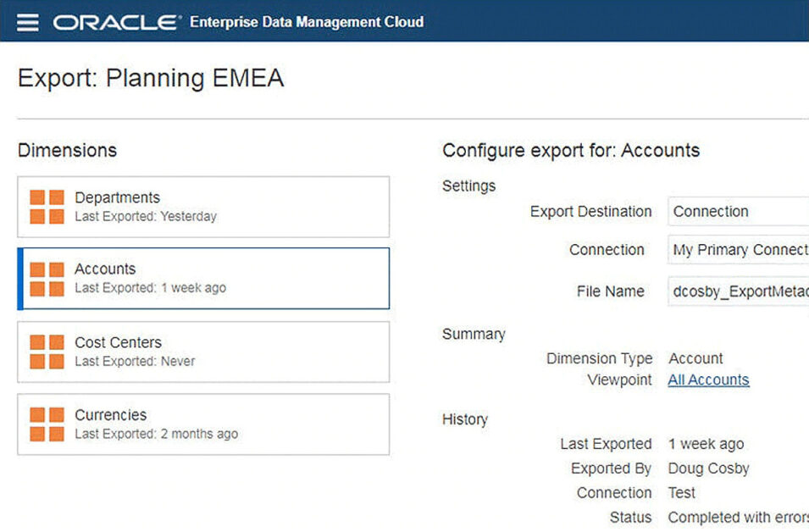809x532 pixels.
Task: Click the Export: Planning EMEA heading
Action: pyautogui.click(x=151, y=79)
